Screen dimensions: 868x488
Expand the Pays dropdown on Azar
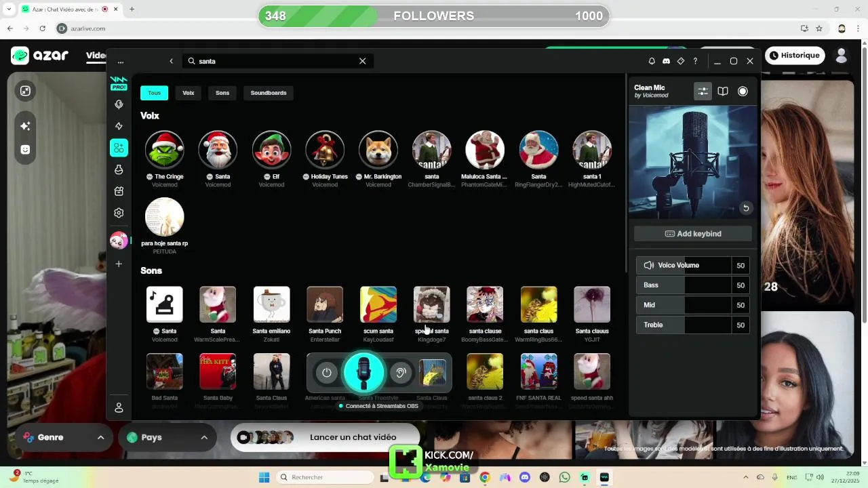[166, 437]
